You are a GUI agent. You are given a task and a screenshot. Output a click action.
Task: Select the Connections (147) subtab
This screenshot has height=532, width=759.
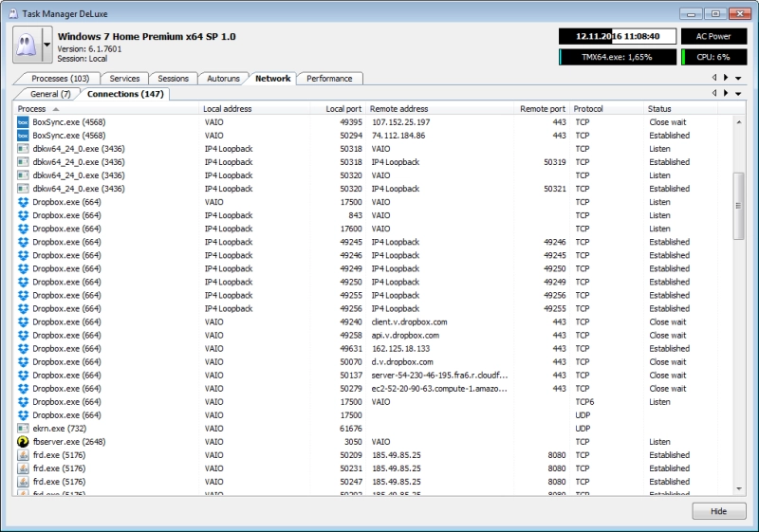[125, 94]
